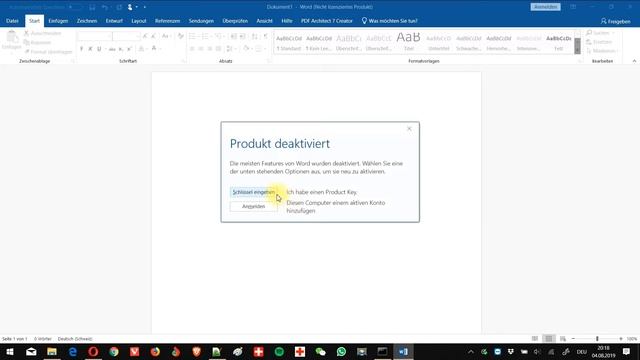Toggle Italic formatting
Screen dimensions: 640x360
tap(90, 49)
